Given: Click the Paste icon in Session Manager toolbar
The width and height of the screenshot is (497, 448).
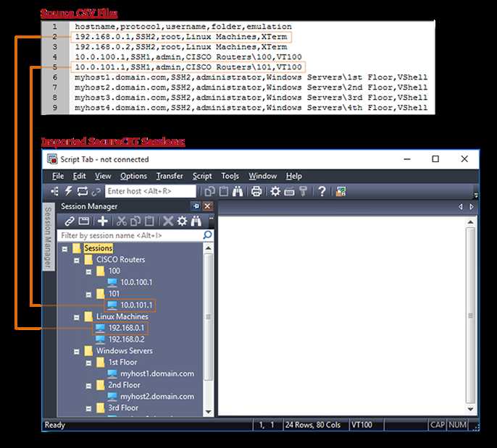Looking at the screenshot, I should pyautogui.click(x=149, y=221).
